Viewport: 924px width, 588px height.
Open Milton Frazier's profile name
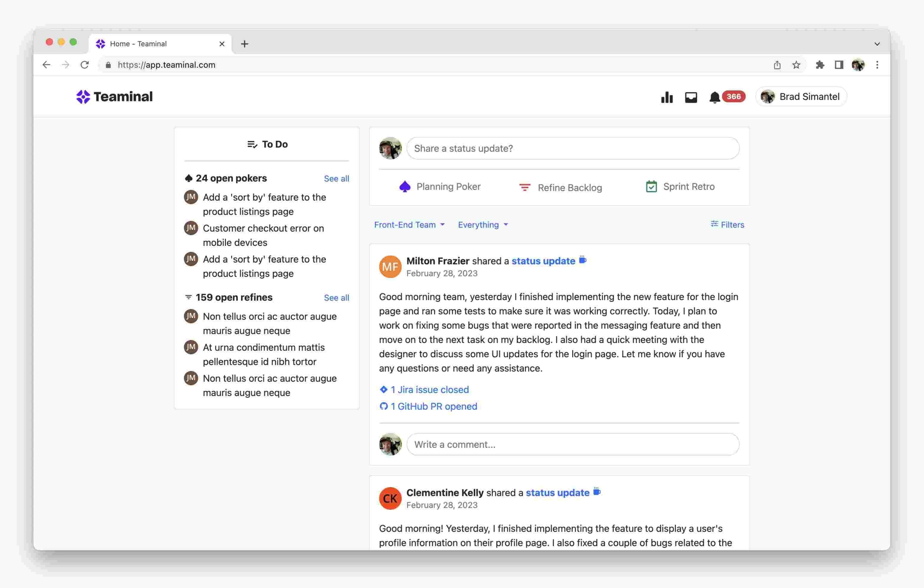pos(438,261)
